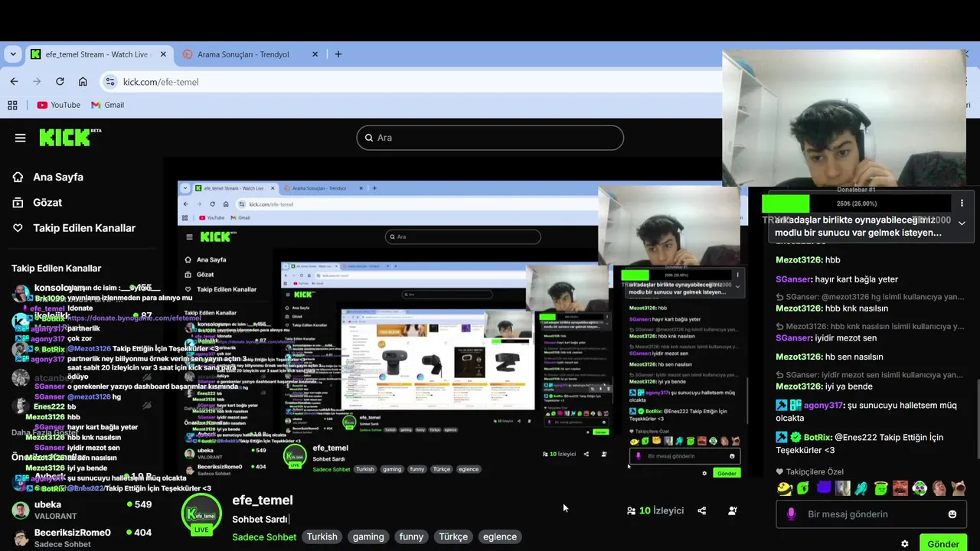Insert the green frog with halo emote

[x=880, y=488]
